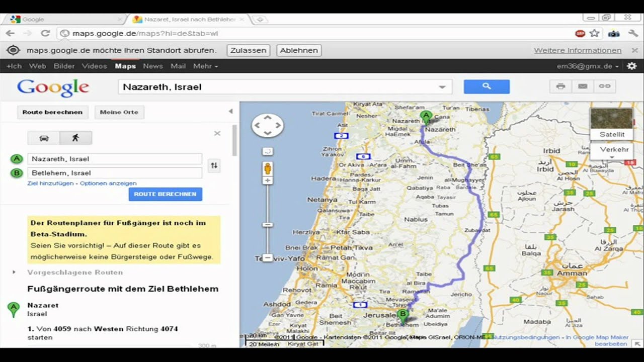Click the left panel scrollbar

click(234, 141)
